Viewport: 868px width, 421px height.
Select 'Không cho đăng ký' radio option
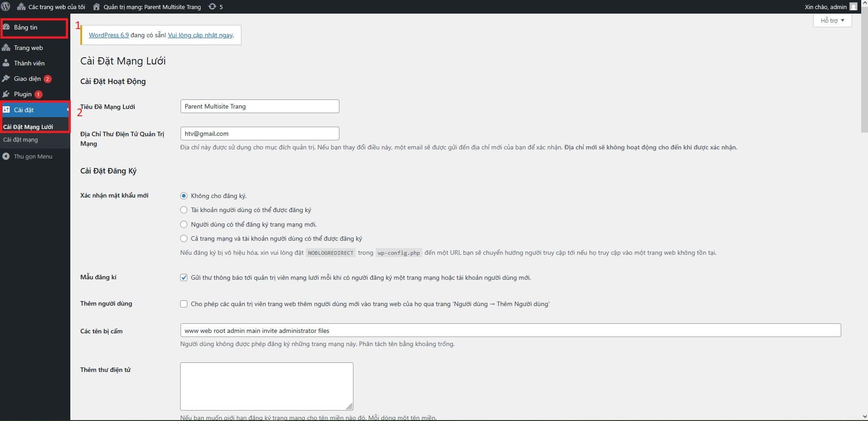(184, 196)
